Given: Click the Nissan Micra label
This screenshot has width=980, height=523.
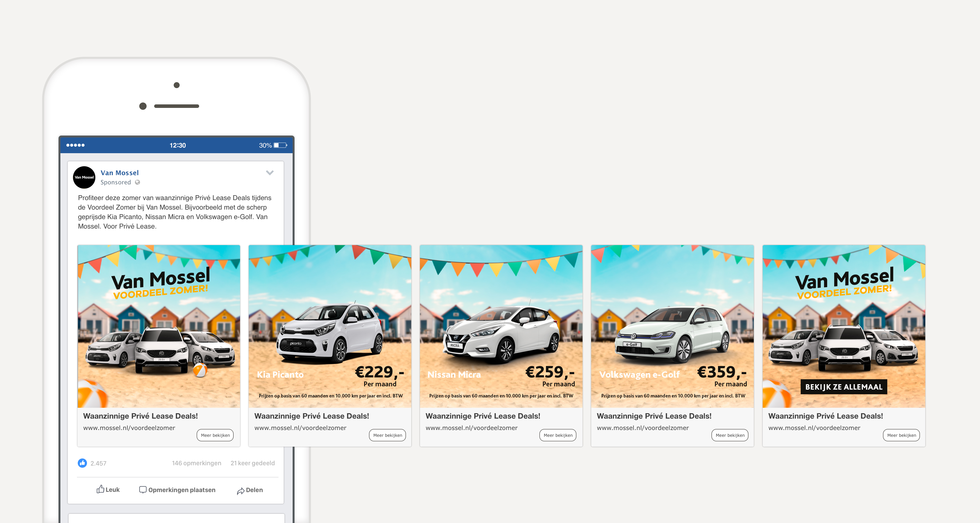Looking at the screenshot, I should click(454, 374).
